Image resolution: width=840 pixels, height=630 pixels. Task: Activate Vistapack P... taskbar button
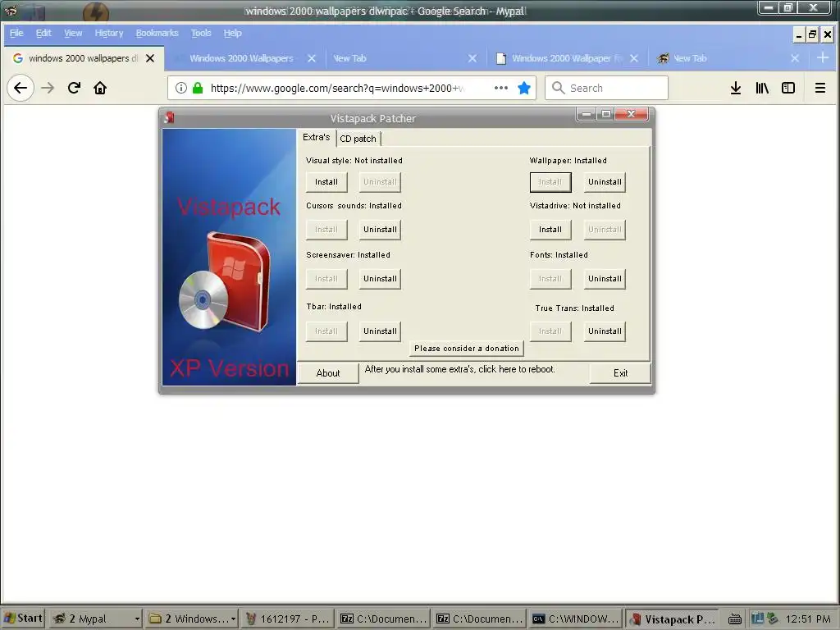click(672, 619)
